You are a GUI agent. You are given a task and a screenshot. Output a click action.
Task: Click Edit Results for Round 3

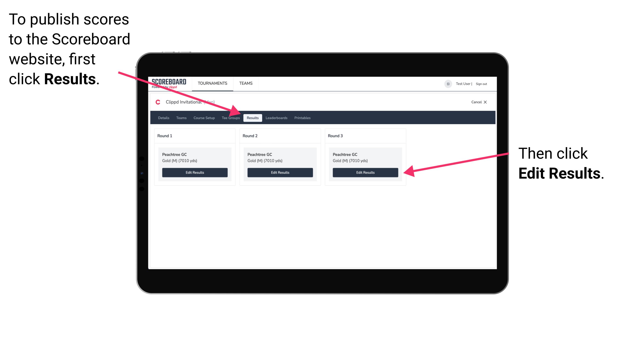[365, 172]
